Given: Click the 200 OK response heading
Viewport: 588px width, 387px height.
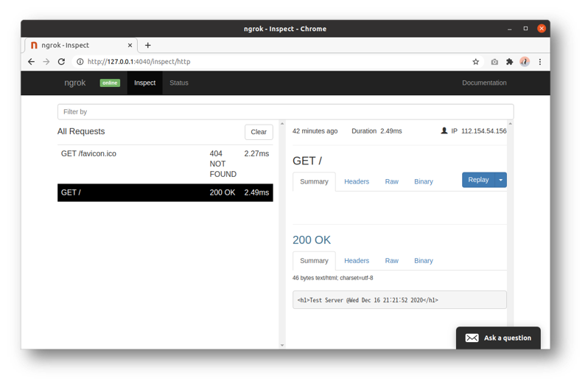Looking at the screenshot, I should tap(312, 240).
